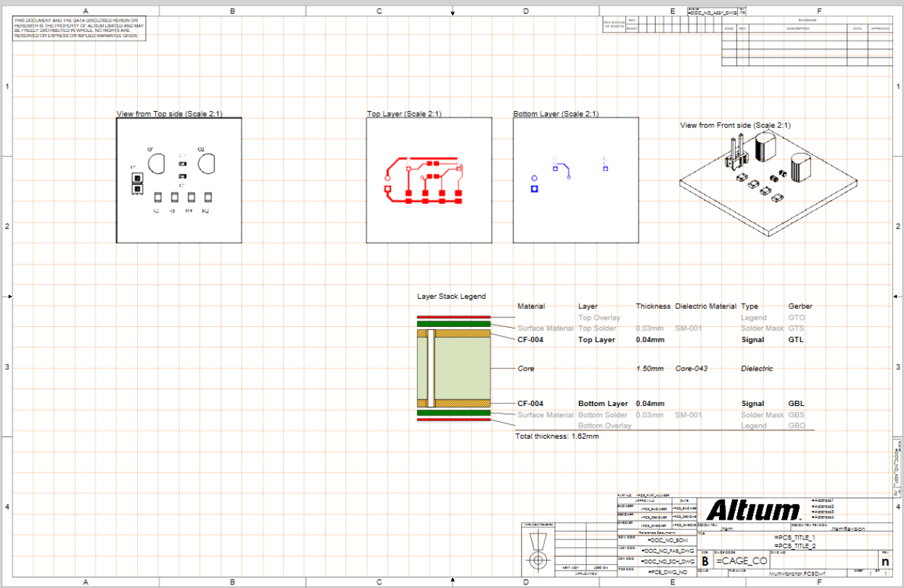904x588 pixels.
Task: Click the =CAGE_CO cage code field
Action: (x=741, y=561)
